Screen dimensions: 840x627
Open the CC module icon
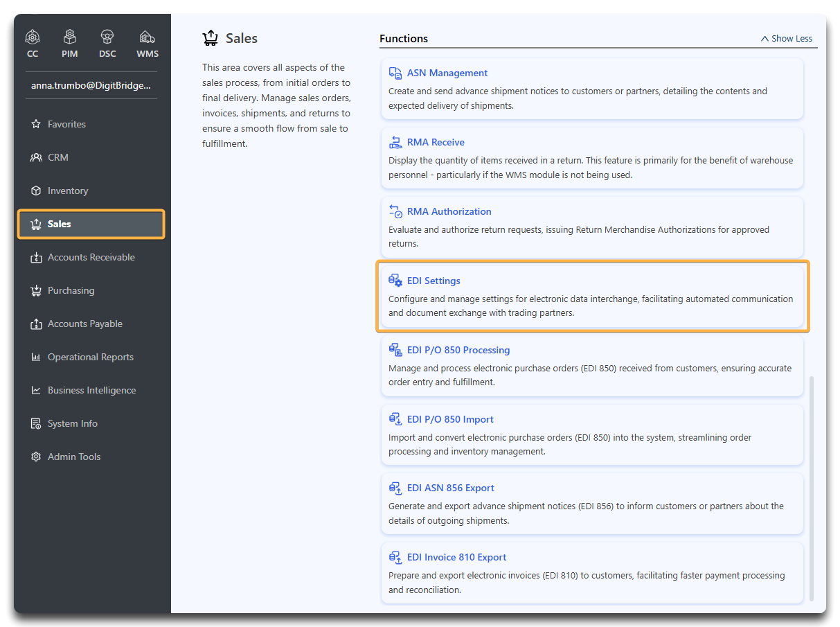(33, 37)
